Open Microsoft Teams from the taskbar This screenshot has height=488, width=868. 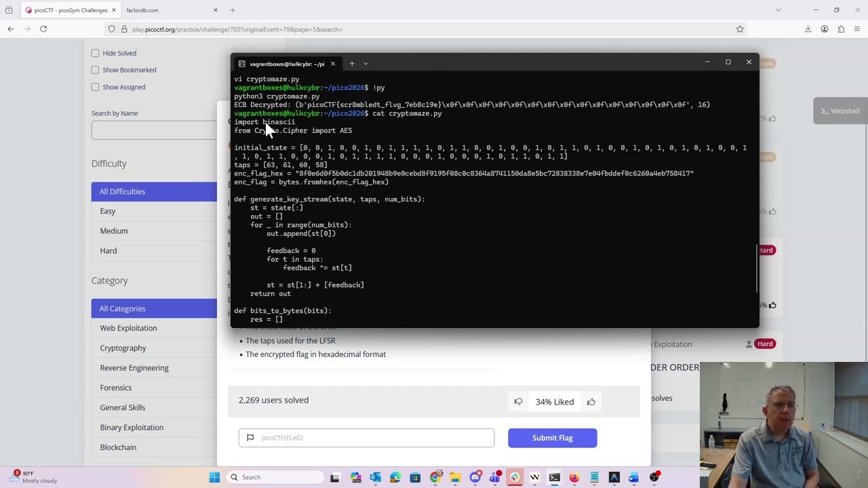click(495, 477)
